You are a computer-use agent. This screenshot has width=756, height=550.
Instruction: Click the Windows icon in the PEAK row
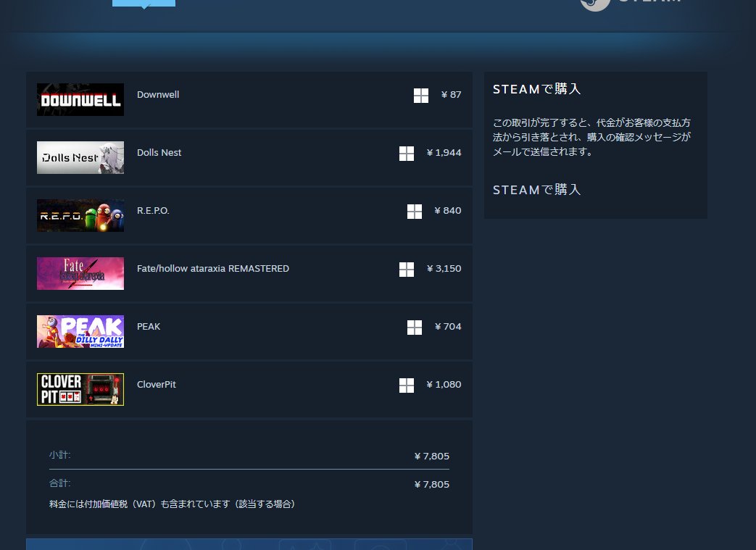[x=414, y=328]
